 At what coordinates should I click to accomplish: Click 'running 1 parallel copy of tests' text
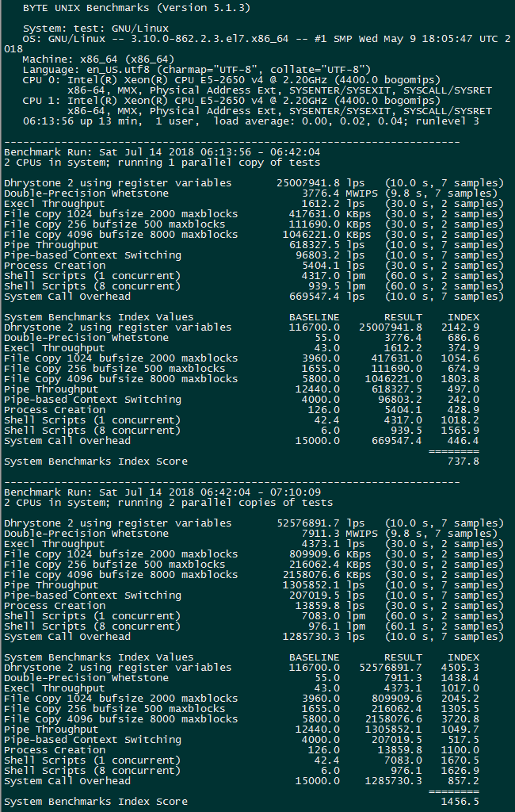[230, 163]
